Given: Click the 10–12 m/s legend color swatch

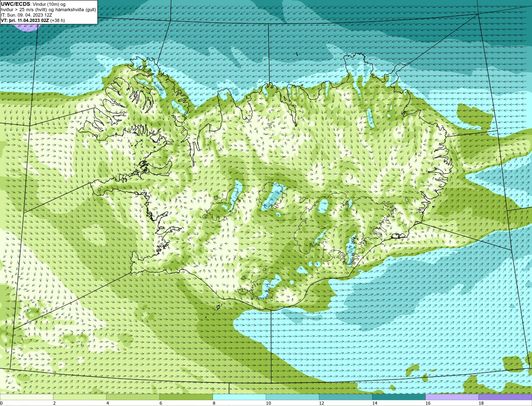Looking at the screenshot, I should pyautogui.click(x=293, y=397).
